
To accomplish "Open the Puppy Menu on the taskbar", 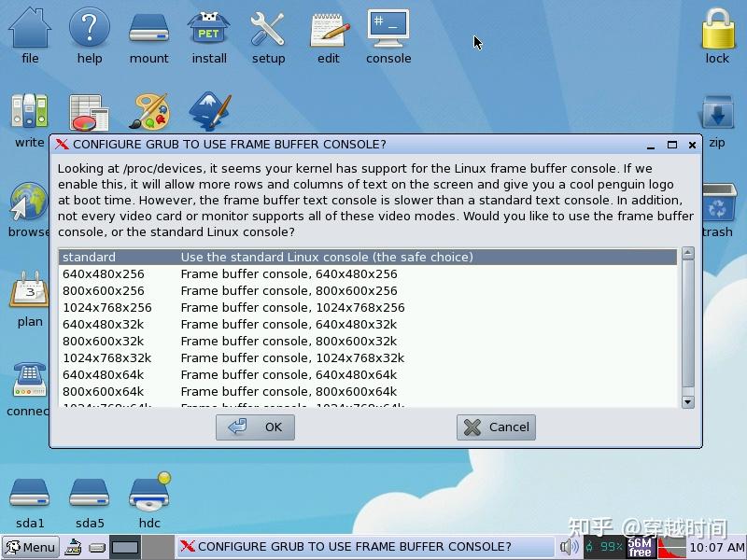I will coord(30,548).
